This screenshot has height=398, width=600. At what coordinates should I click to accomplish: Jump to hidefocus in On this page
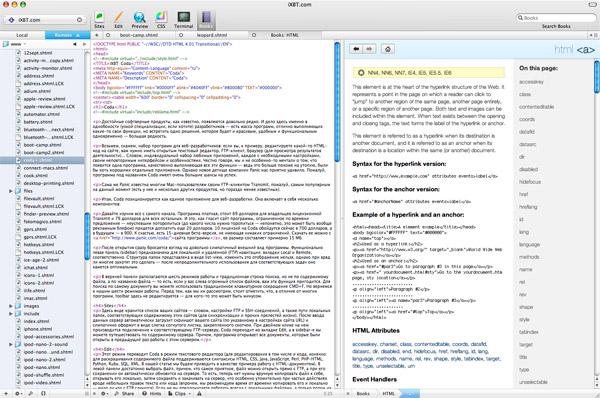click(x=530, y=182)
